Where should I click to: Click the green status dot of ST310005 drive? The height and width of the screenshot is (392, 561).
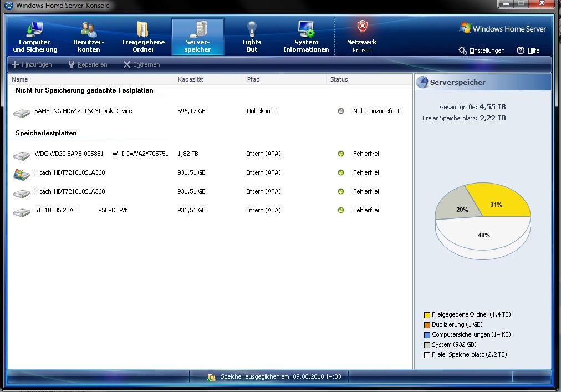[340, 210]
